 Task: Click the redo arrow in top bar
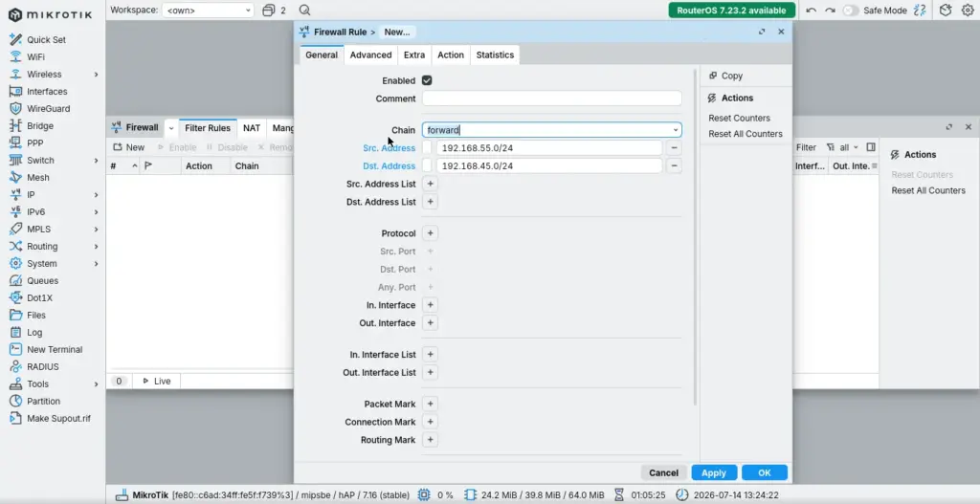pyautogui.click(x=830, y=10)
